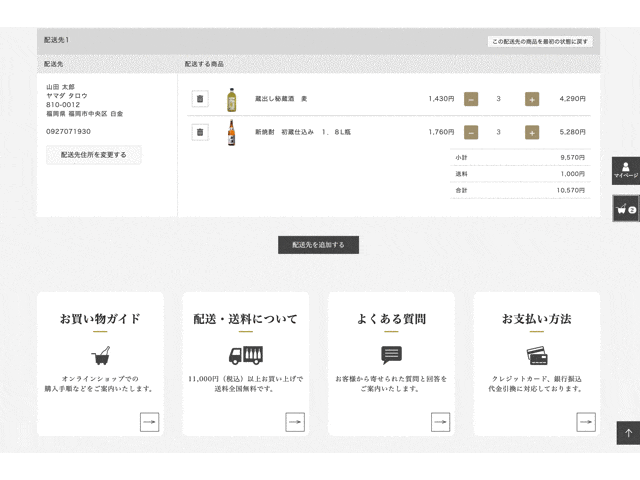Open the お支払い方法 heading link
640x480 pixels.
536,319
